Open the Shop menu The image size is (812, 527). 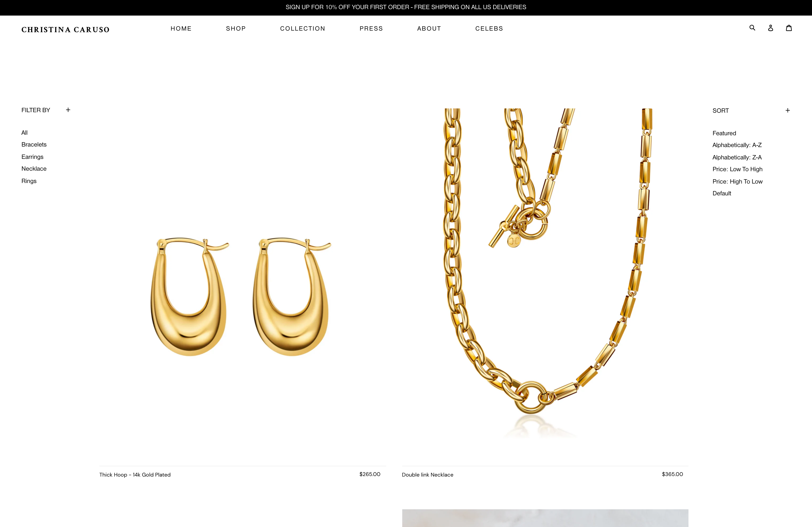coord(236,29)
